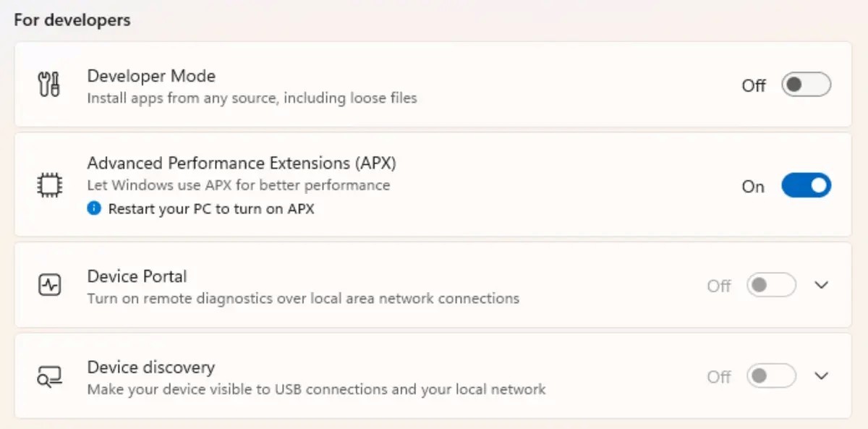Screen dimensions: 868x429
Task: Click the Developer Mode wrench tools icon
Action: [x=48, y=85]
